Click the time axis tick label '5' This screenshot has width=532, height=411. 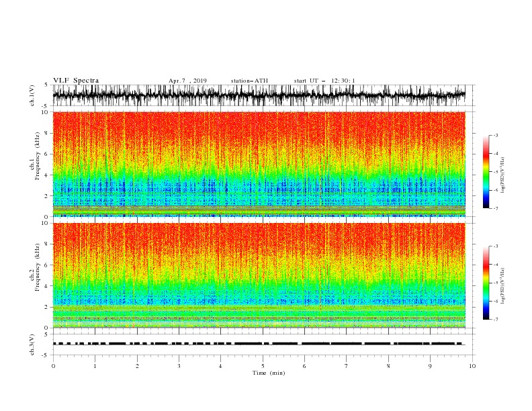[x=263, y=366]
